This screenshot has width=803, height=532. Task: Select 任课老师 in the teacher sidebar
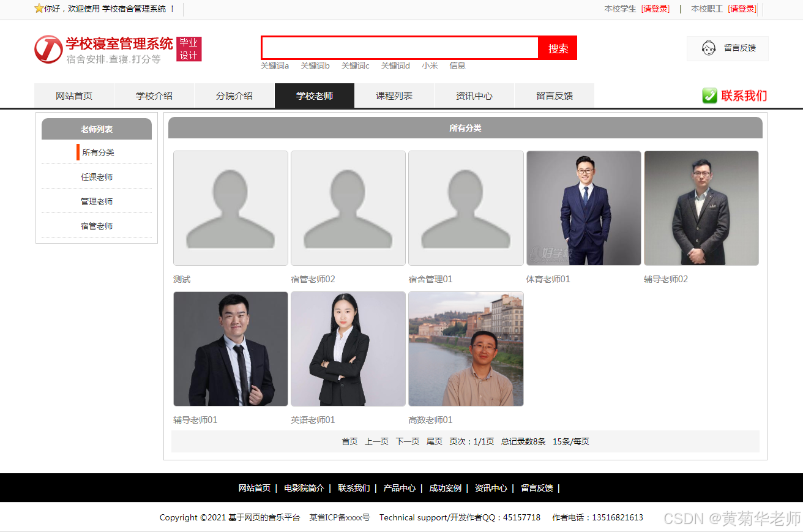tap(96, 176)
